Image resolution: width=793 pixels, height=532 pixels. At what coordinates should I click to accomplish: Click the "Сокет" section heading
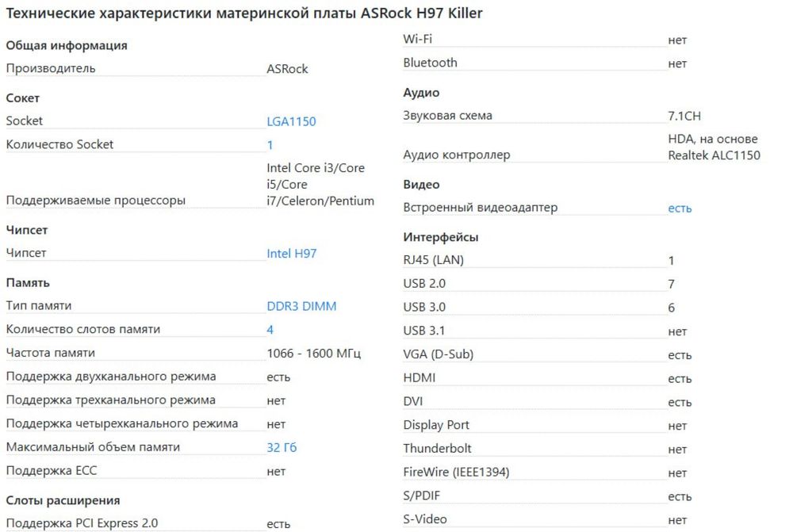tap(23, 98)
